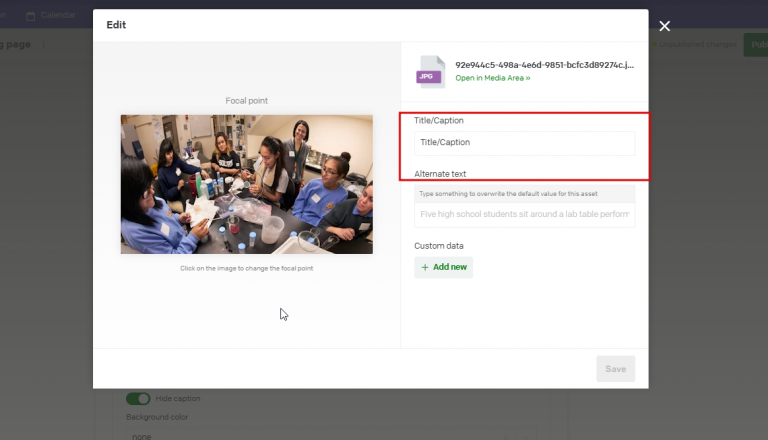Click the calendar icon in top bar
768x440 pixels.
(30, 16)
